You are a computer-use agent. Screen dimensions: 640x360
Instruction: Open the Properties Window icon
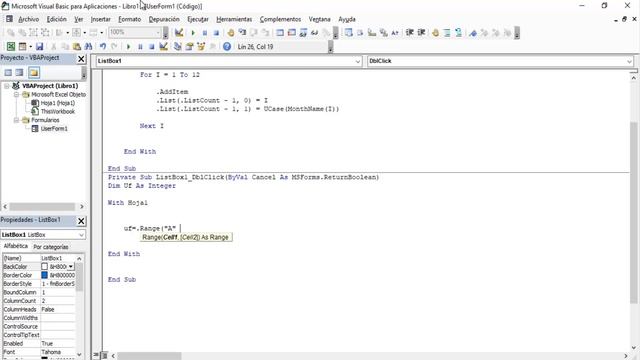pyautogui.click(x=189, y=47)
